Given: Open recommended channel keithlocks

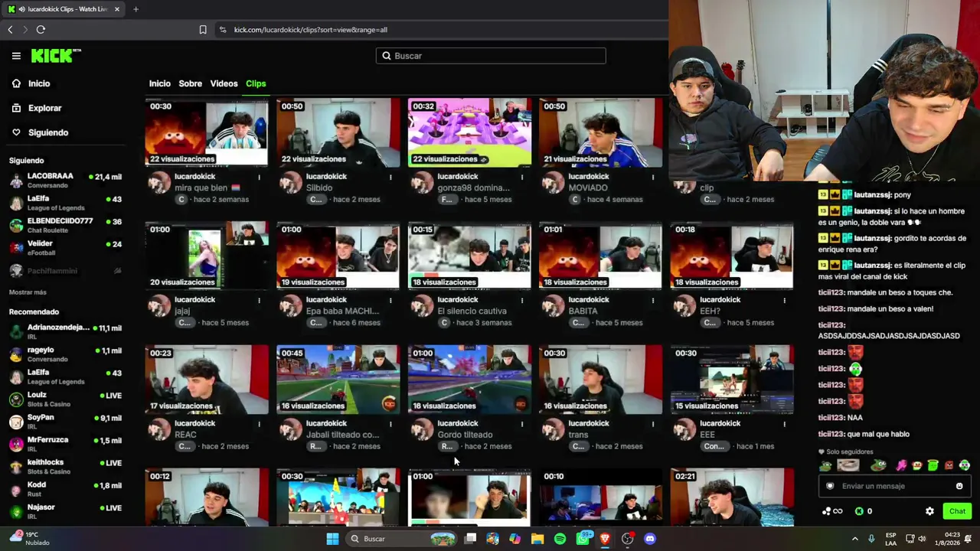Looking at the screenshot, I should tap(66, 467).
